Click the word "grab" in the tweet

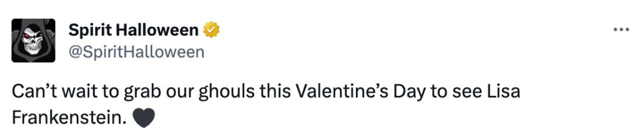click(143, 91)
